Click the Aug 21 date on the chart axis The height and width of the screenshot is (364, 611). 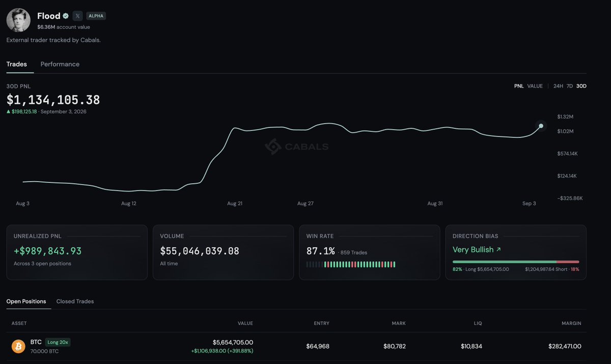235,204
